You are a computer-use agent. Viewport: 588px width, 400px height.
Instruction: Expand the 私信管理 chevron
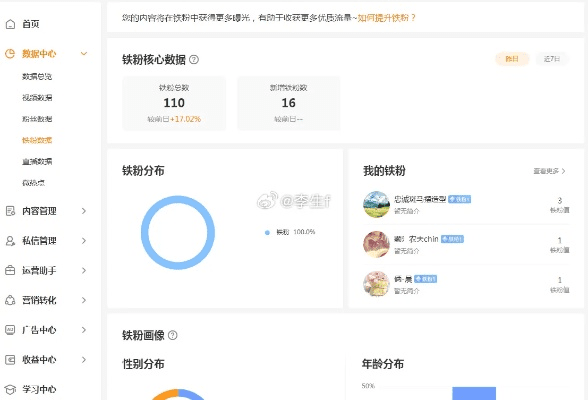click(84, 241)
